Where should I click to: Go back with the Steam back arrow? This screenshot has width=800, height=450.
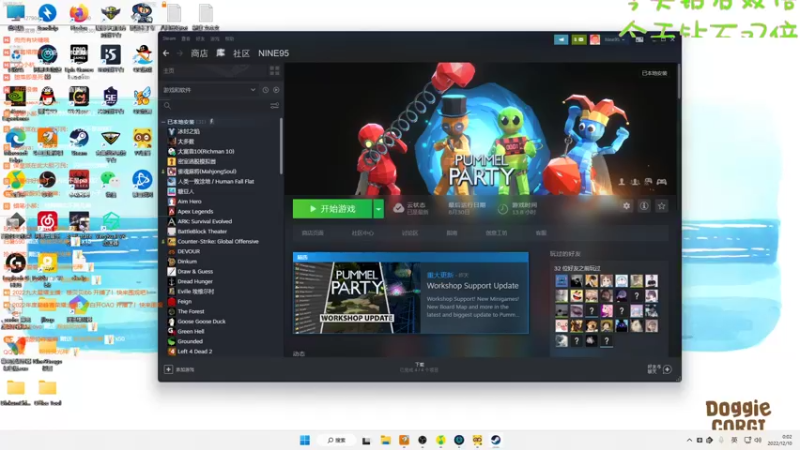(166, 53)
